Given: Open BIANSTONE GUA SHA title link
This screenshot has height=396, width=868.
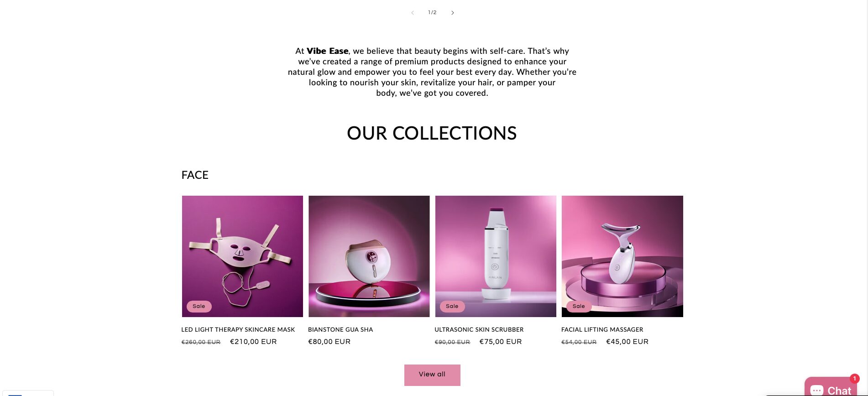Looking at the screenshot, I should [x=340, y=329].
